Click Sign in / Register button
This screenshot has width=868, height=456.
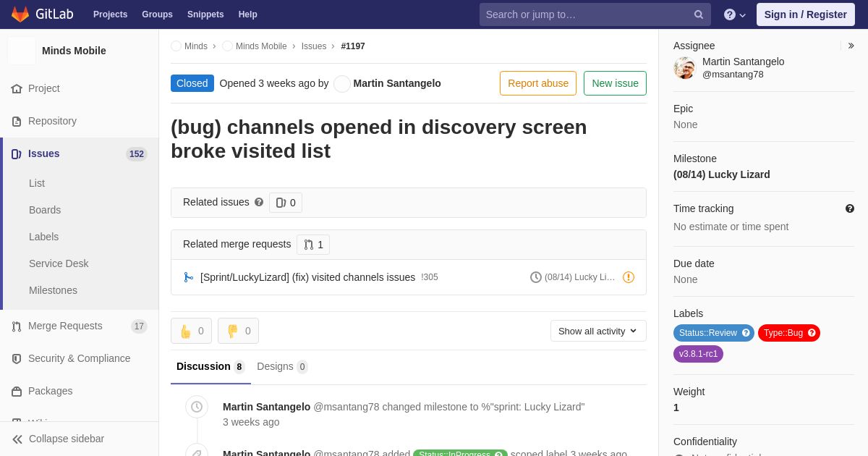pos(805,14)
